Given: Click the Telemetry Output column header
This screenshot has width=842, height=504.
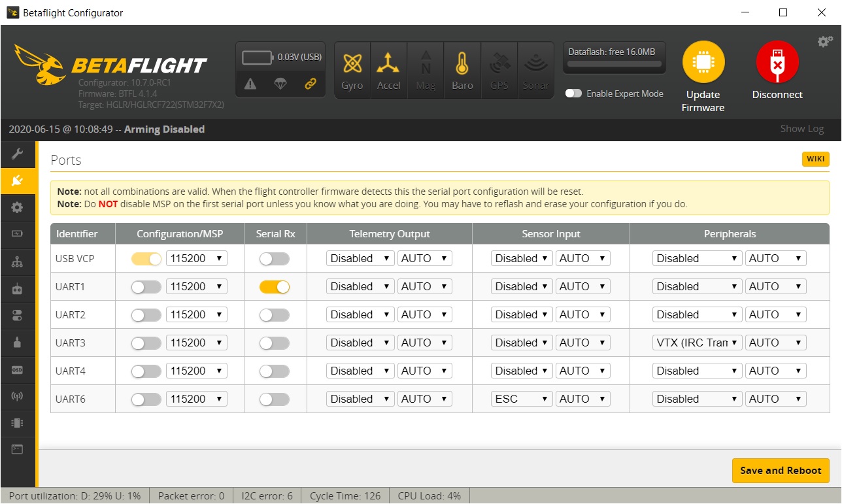Looking at the screenshot, I should tap(390, 233).
